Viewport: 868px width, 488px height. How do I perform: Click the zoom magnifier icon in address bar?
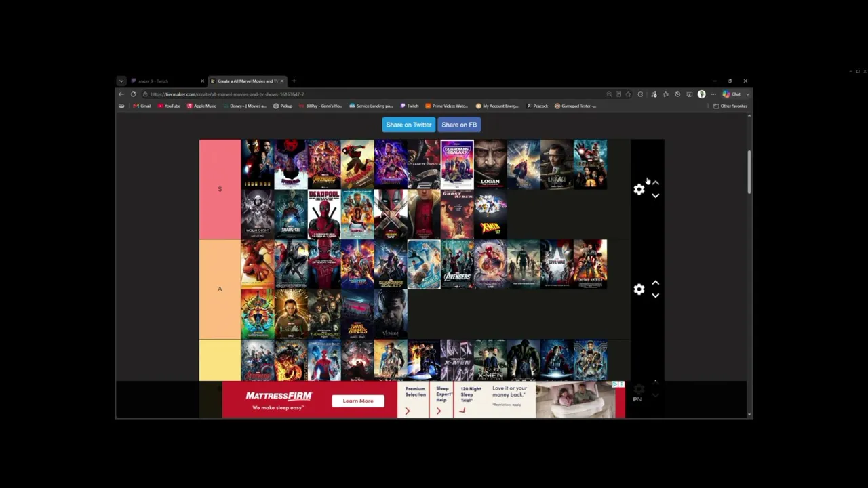[609, 94]
